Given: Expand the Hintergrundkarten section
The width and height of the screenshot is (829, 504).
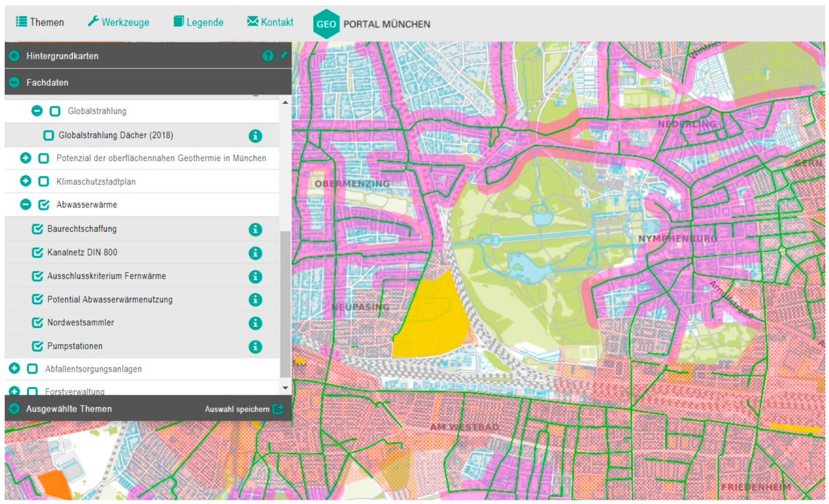Looking at the screenshot, I should [14, 56].
